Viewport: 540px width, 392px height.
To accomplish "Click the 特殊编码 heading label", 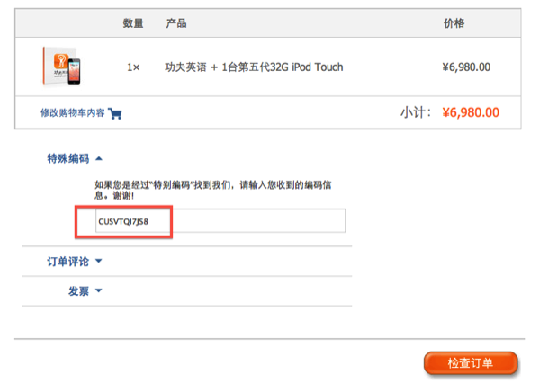I will tap(68, 158).
